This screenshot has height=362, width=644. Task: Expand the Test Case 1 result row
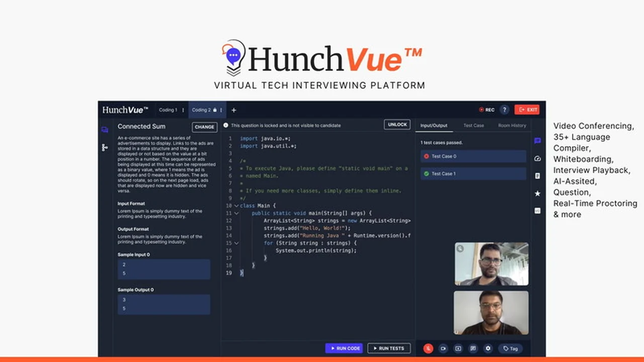tap(473, 173)
